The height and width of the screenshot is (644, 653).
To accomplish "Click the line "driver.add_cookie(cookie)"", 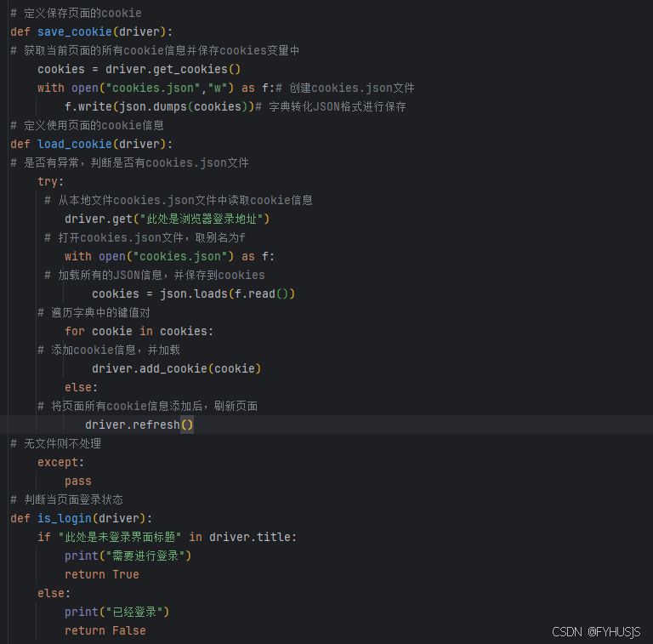I will click(x=177, y=369).
